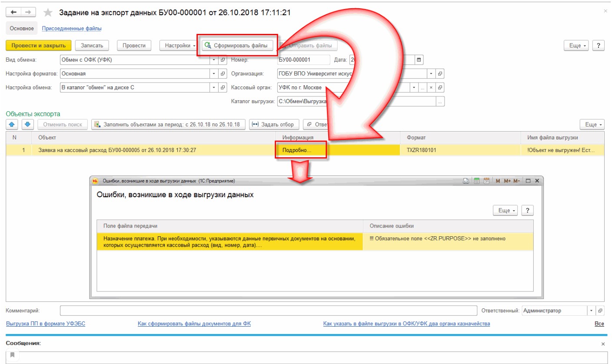Open the Еще menu above export table
612x364 pixels.
tap(592, 124)
